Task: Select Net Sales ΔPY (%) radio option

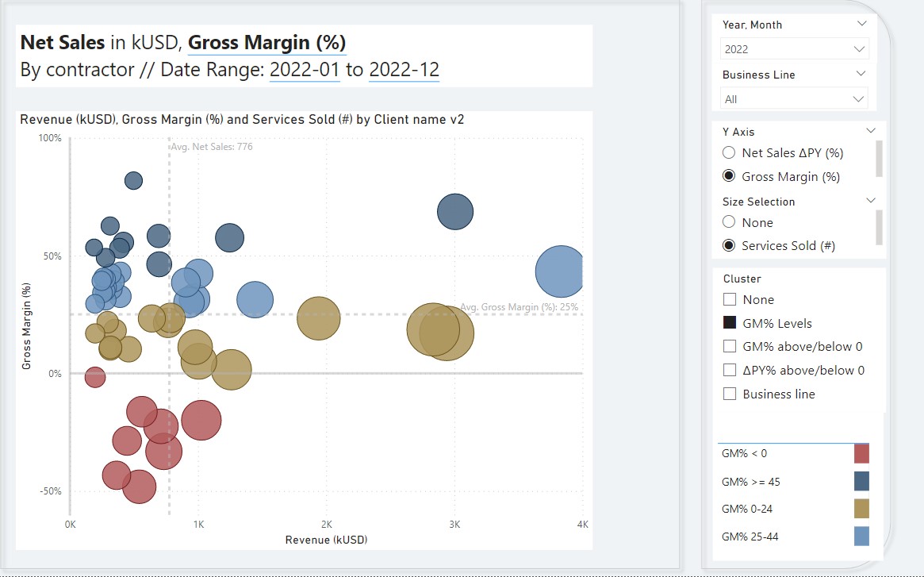Action: pos(729,153)
